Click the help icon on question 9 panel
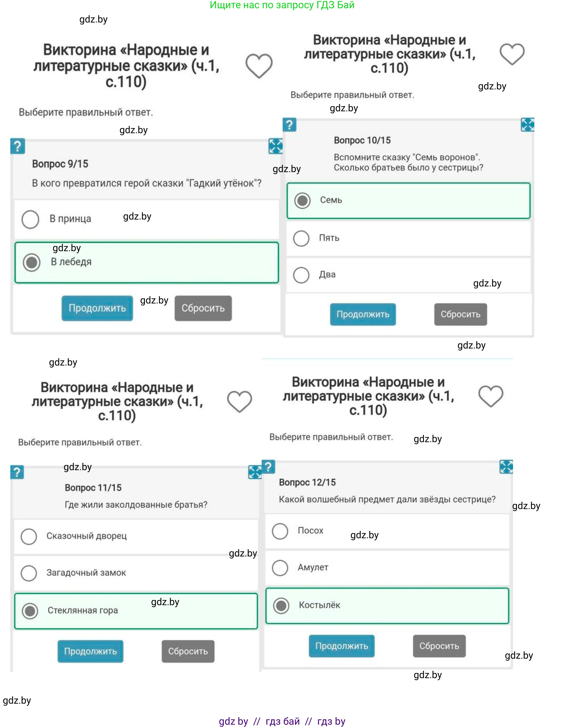Image resolution: width=565 pixels, height=728 pixels. pyautogui.click(x=18, y=146)
